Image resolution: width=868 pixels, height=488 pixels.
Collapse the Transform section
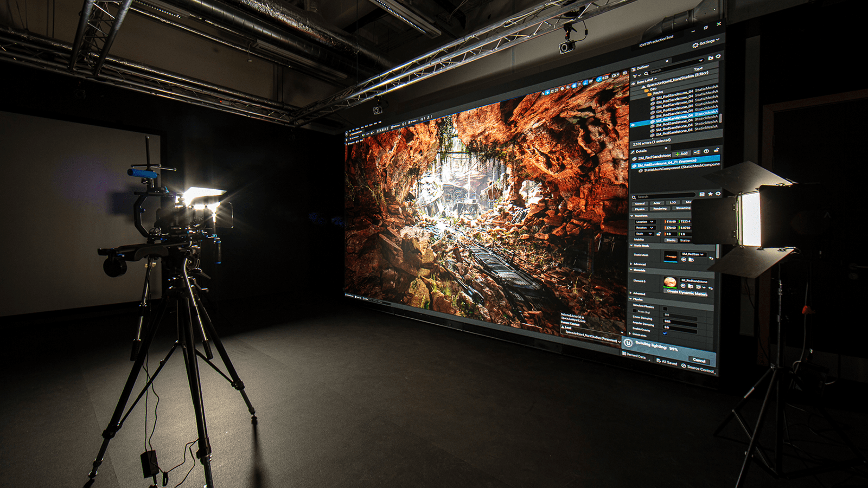click(x=631, y=216)
